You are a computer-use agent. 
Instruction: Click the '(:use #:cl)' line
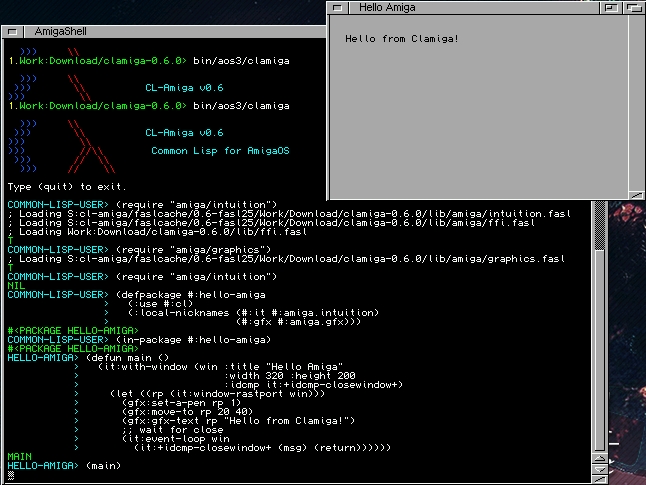coord(160,304)
